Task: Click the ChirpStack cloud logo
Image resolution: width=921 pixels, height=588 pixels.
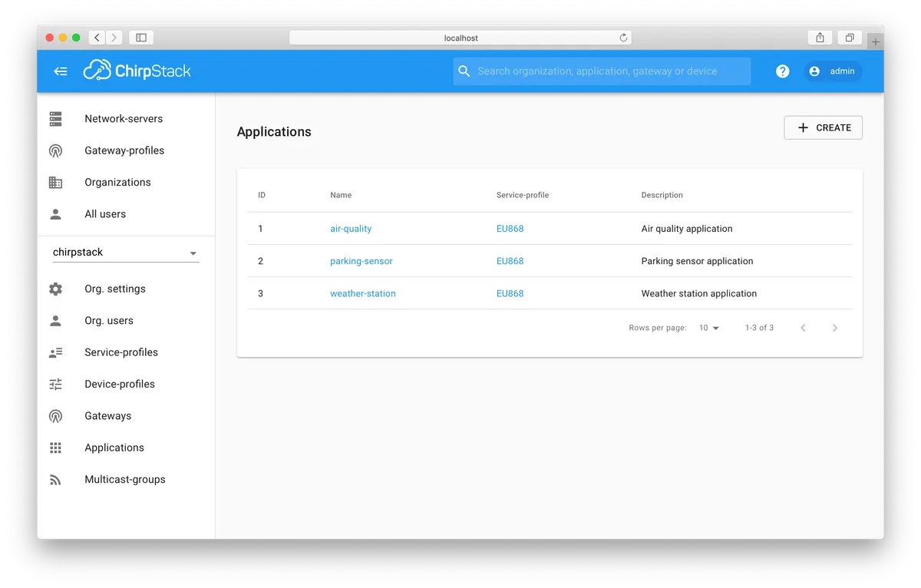Action: pyautogui.click(x=97, y=70)
